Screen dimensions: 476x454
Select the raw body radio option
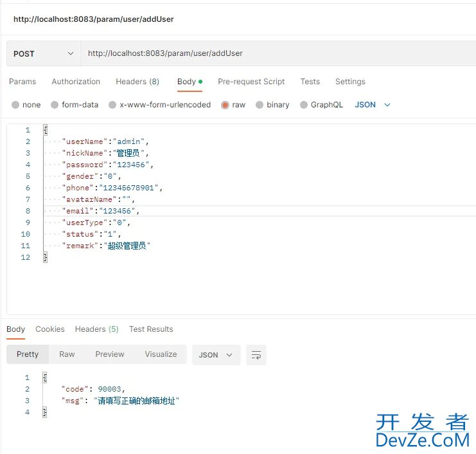(225, 105)
